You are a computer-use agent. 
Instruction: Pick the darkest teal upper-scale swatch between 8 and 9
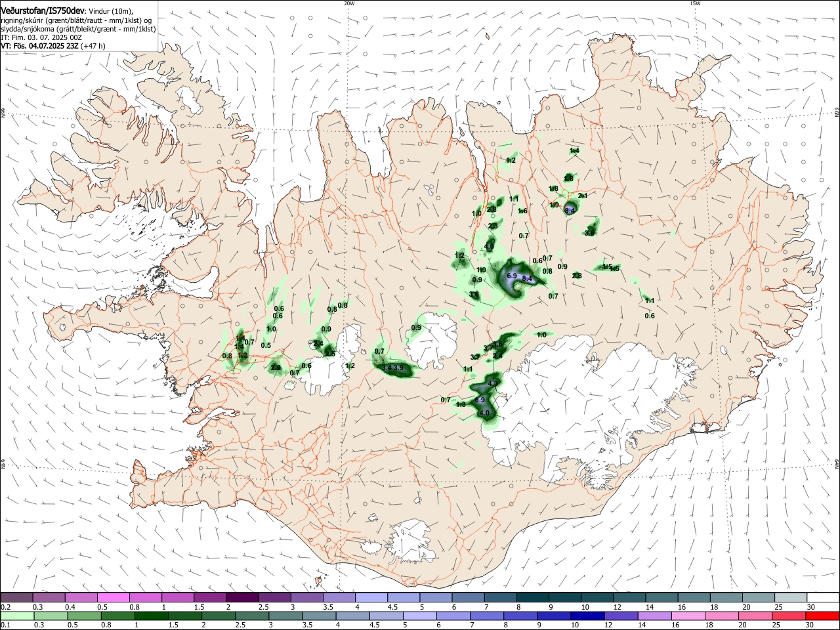(532, 597)
